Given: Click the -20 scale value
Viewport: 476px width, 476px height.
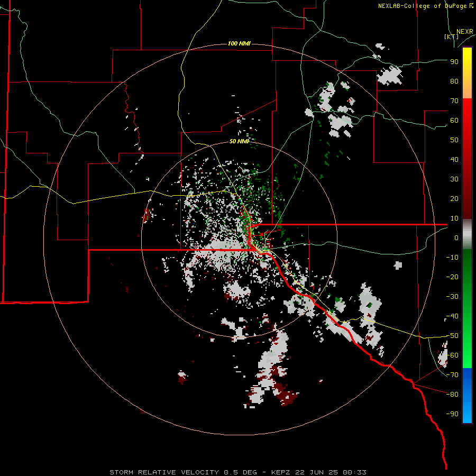Looking at the screenshot, I should [452, 277].
